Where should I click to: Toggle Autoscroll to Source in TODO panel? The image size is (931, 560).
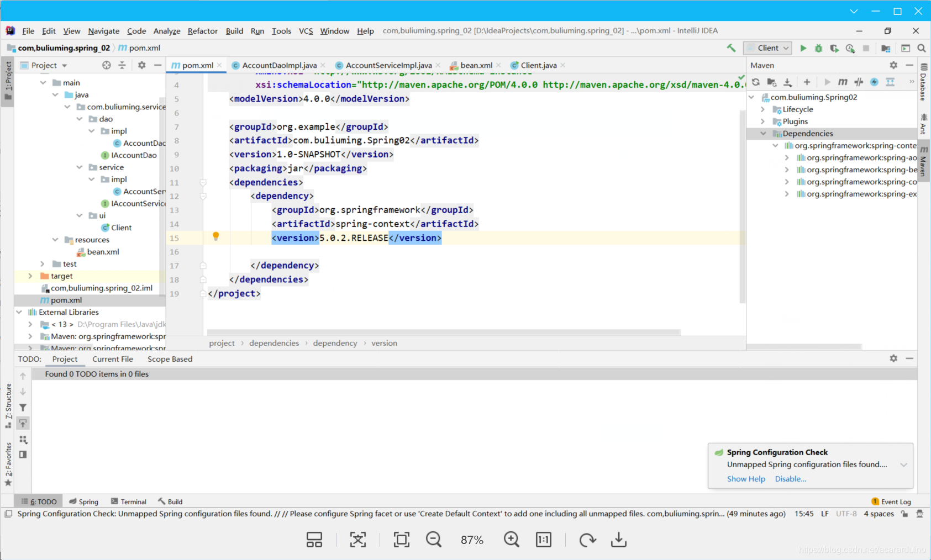click(23, 424)
